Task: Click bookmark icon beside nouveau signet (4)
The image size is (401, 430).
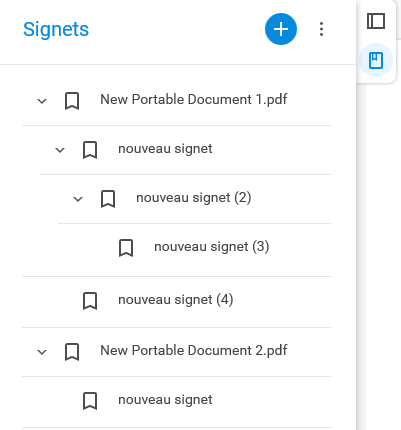Action: tap(90, 301)
